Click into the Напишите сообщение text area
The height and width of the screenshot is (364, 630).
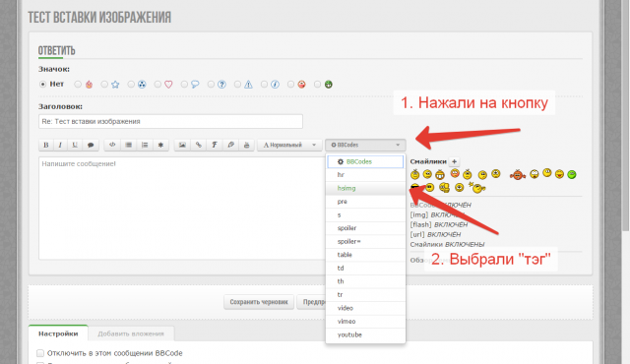pos(181,209)
